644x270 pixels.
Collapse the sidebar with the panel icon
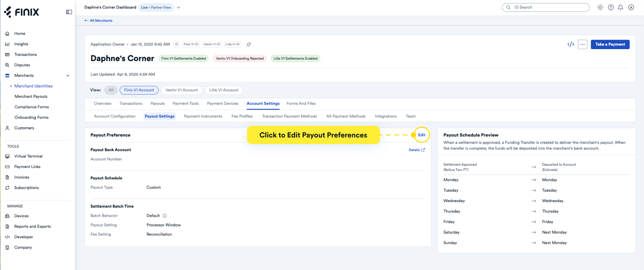pos(69,12)
